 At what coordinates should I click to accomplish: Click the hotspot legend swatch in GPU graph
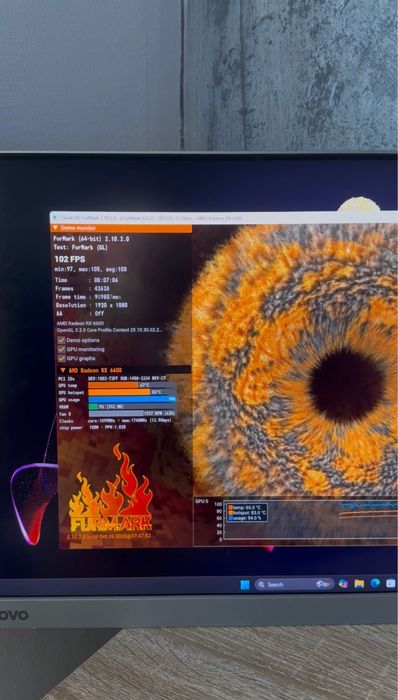click(230, 512)
